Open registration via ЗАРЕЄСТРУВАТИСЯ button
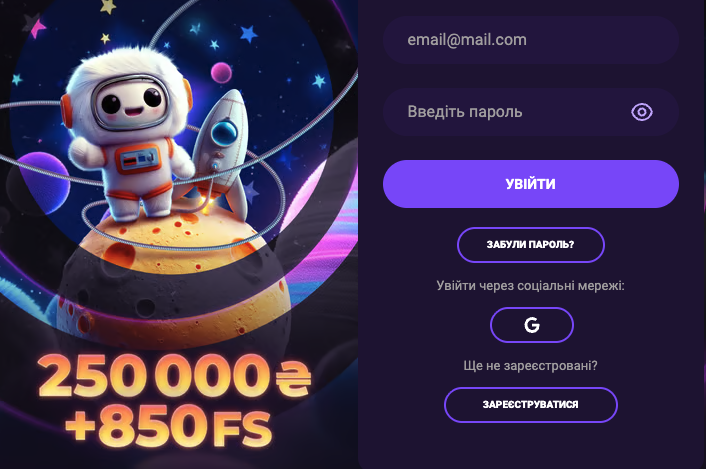The image size is (706, 469). point(530,405)
